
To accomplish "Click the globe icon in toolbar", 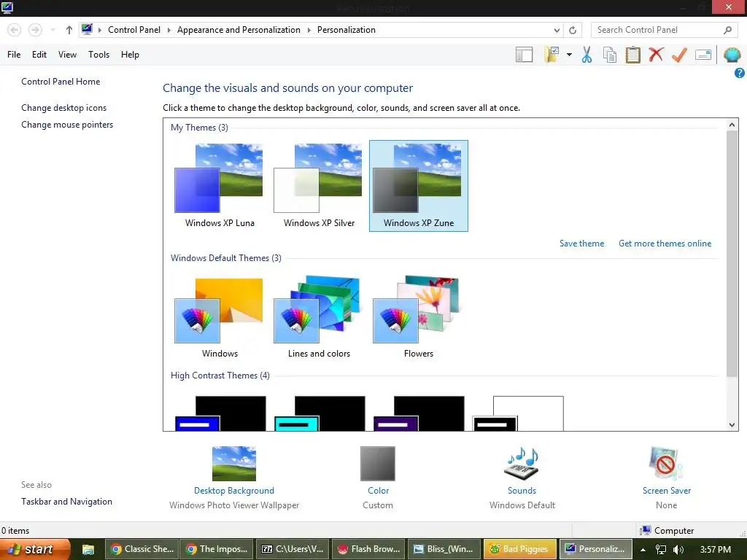I will 732,55.
